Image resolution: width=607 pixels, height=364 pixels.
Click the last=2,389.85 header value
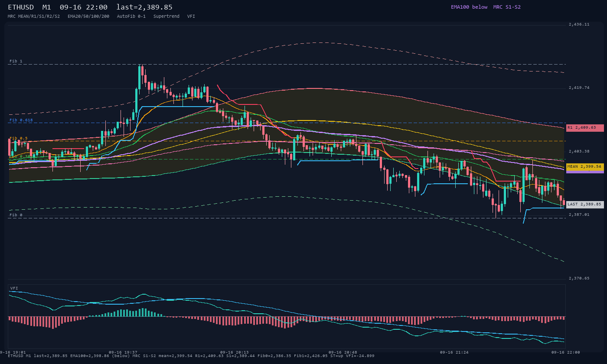point(144,7)
